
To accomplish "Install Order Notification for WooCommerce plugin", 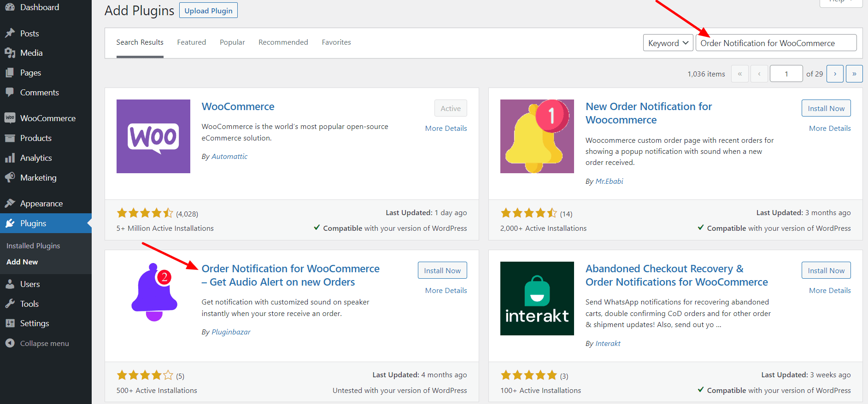I will [x=442, y=270].
